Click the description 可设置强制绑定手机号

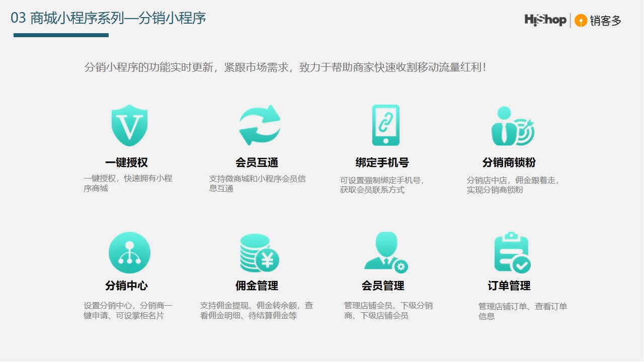coord(382,185)
